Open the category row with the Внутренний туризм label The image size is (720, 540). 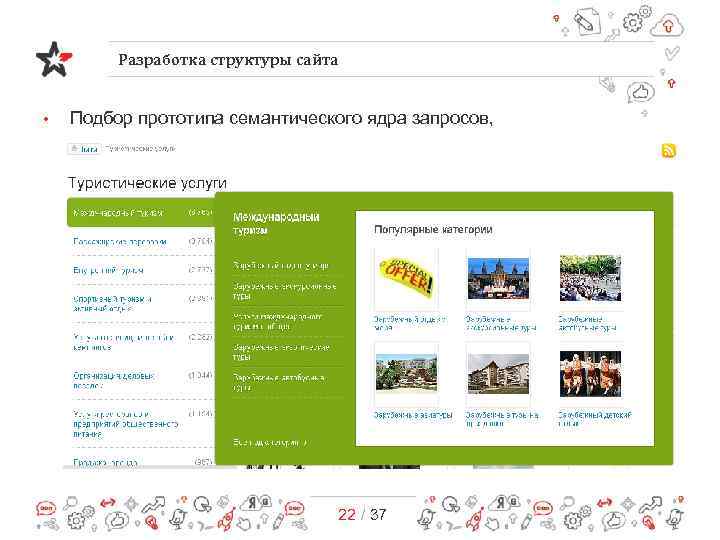(x=141, y=270)
